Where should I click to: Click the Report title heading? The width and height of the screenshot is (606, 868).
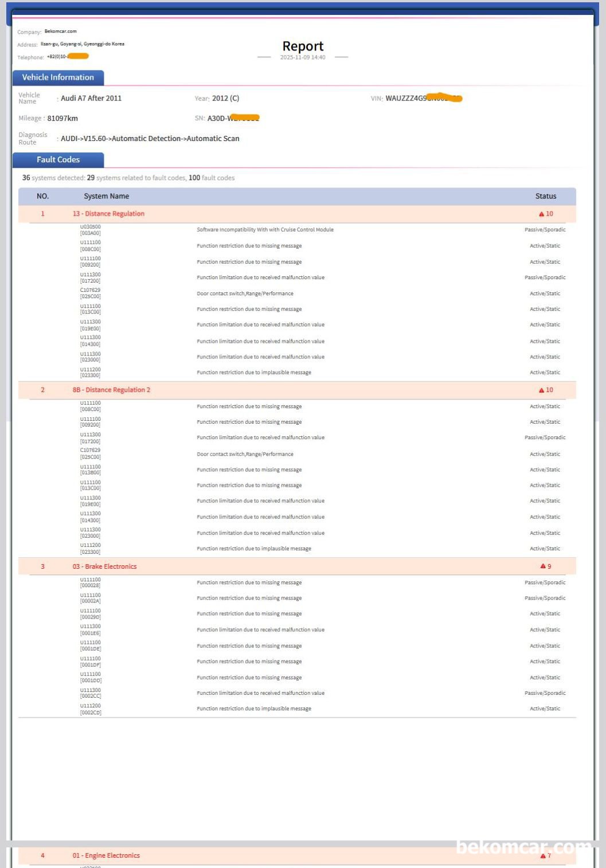(303, 46)
